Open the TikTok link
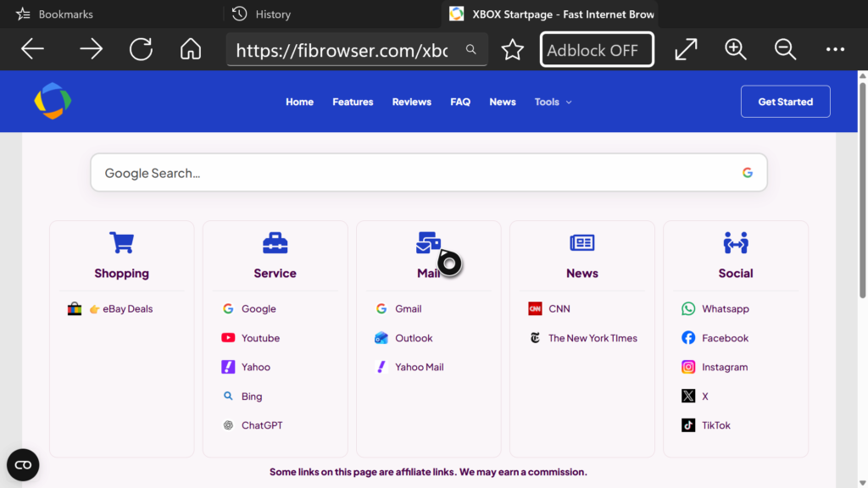The image size is (868, 488). [x=706, y=425]
